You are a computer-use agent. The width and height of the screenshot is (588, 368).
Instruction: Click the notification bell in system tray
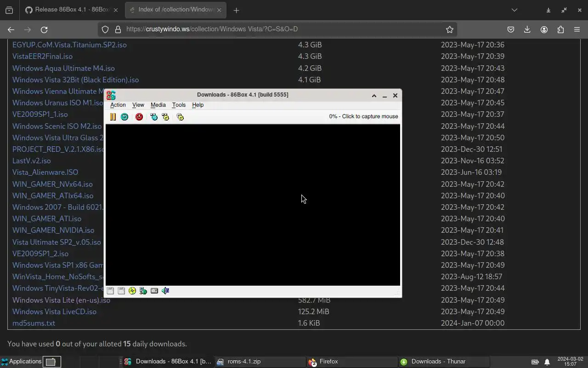pyautogui.click(x=547, y=362)
